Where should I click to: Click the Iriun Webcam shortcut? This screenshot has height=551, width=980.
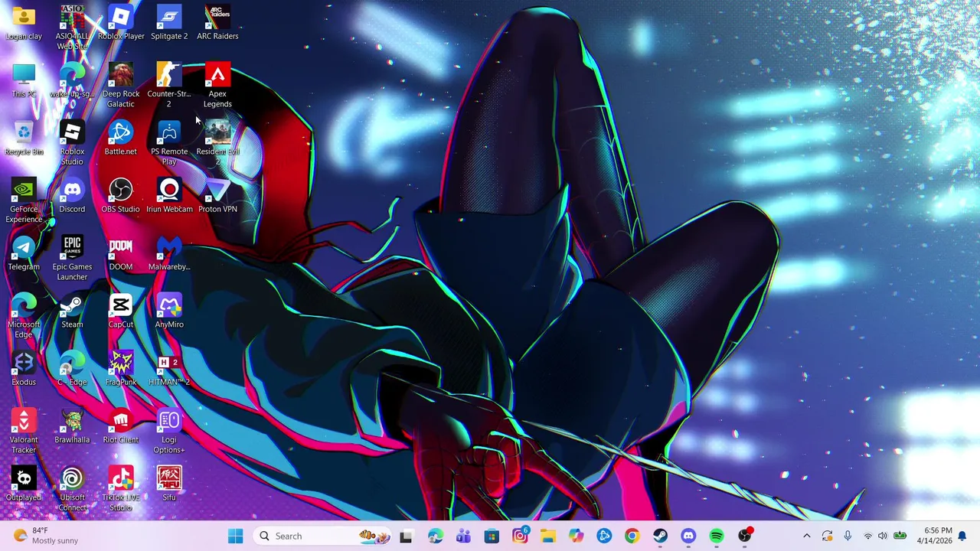(x=169, y=197)
